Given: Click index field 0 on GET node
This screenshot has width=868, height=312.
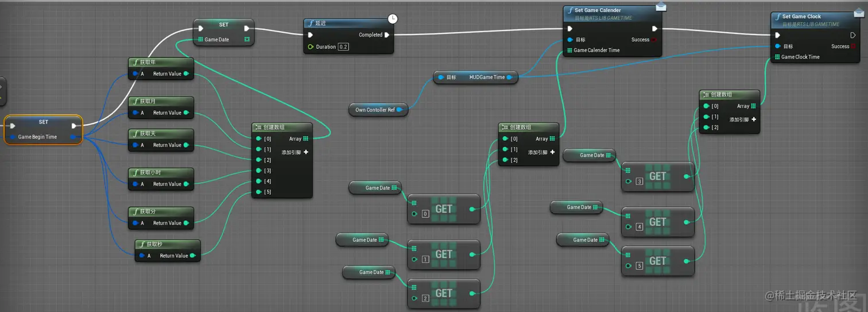Looking at the screenshot, I should (x=425, y=214).
